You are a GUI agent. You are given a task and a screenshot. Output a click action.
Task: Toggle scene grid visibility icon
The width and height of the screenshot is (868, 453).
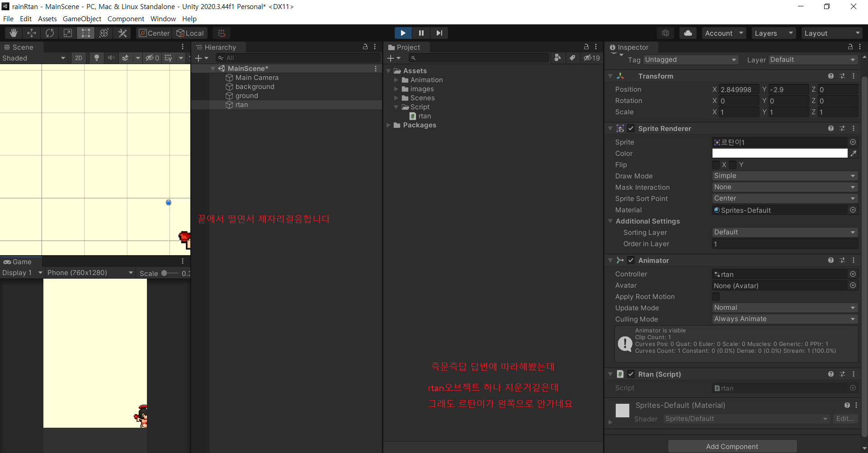pyautogui.click(x=168, y=58)
